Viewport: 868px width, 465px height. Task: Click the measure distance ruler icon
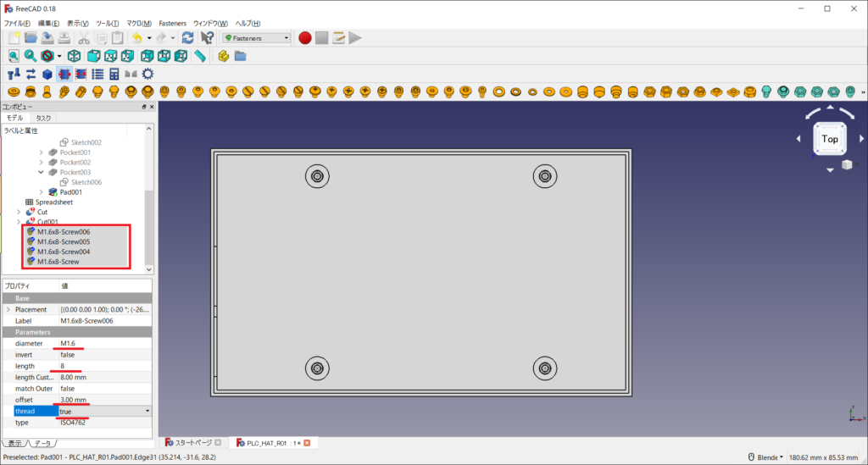click(200, 56)
